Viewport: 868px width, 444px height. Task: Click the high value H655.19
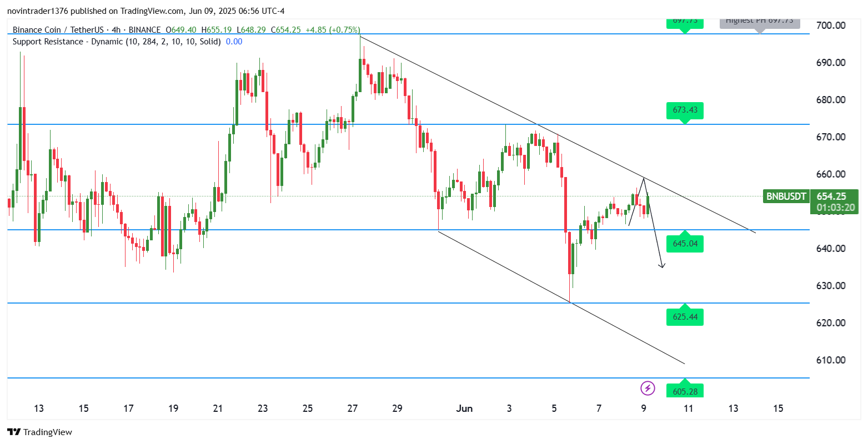click(x=217, y=30)
